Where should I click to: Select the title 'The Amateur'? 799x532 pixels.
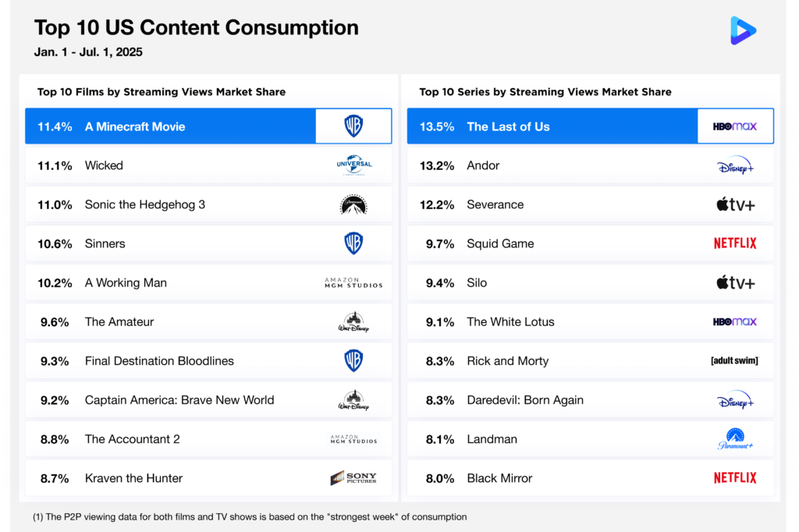119,322
